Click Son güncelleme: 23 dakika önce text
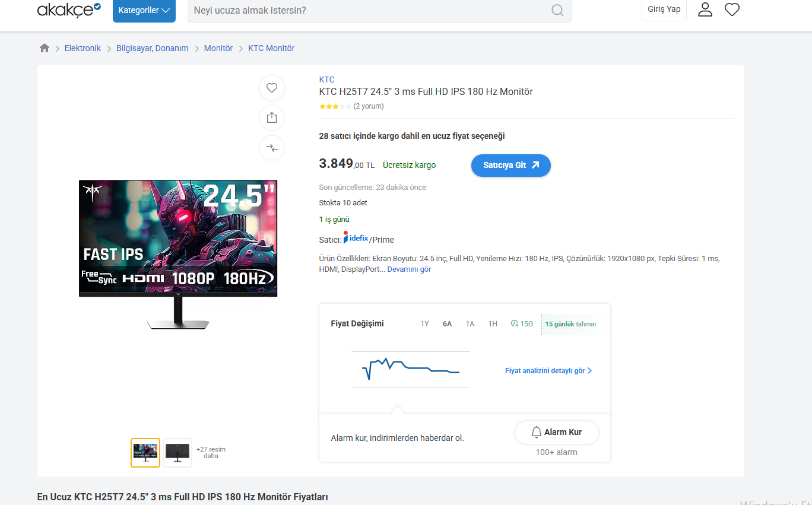This screenshot has width=812, height=505. coord(373,188)
